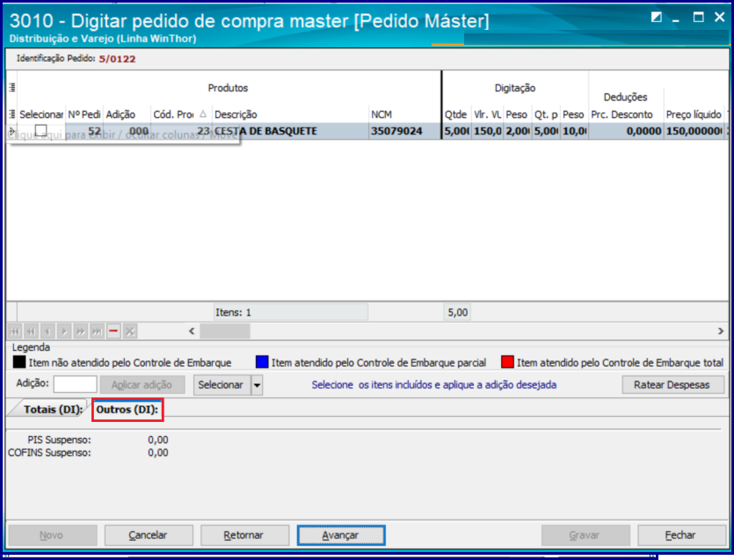Click the Selecionar split button
Image resolution: width=734 pixels, height=560 pixels.
point(222,385)
